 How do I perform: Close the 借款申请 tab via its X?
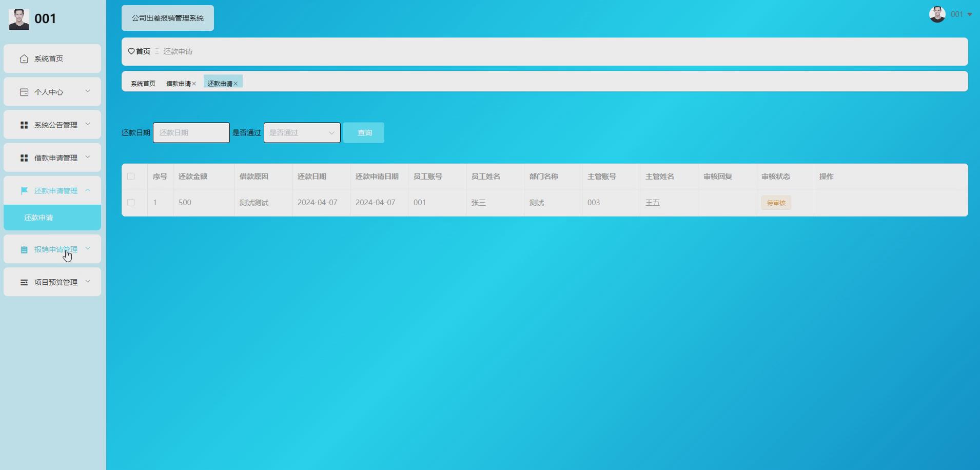194,84
